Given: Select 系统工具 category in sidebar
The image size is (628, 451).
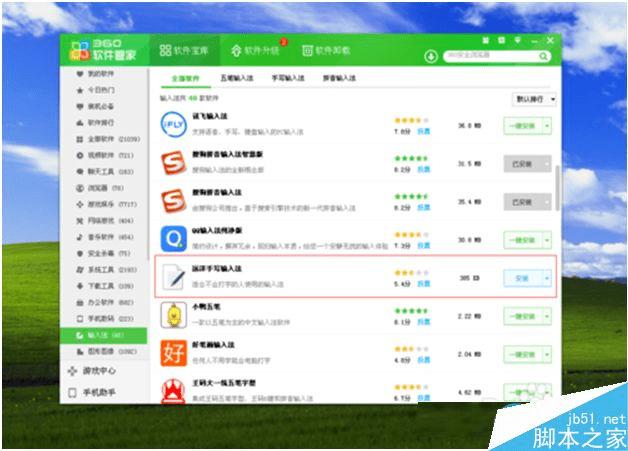Looking at the screenshot, I should (x=106, y=270).
